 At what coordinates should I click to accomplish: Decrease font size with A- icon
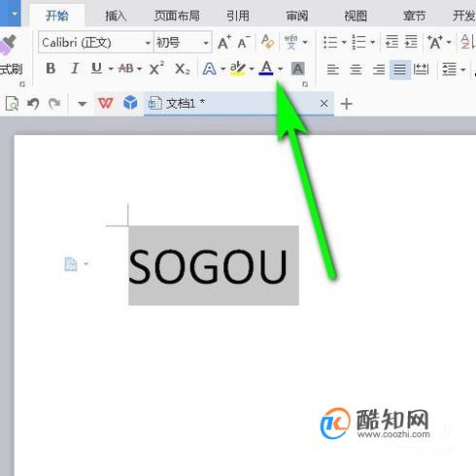(x=244, y=42)
